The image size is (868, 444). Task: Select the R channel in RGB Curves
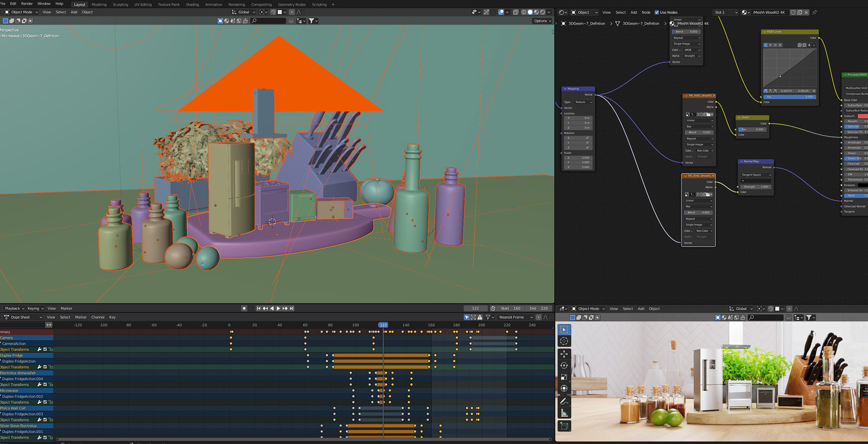[770, 45]
